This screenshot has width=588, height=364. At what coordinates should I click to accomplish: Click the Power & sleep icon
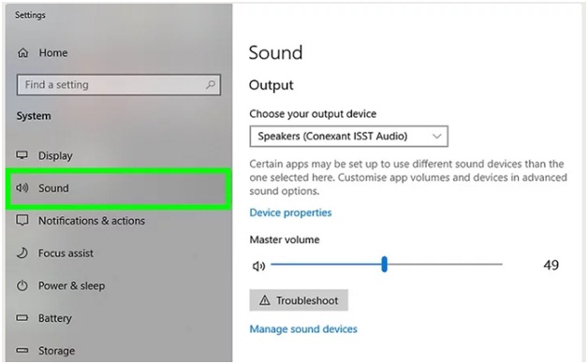22,285
